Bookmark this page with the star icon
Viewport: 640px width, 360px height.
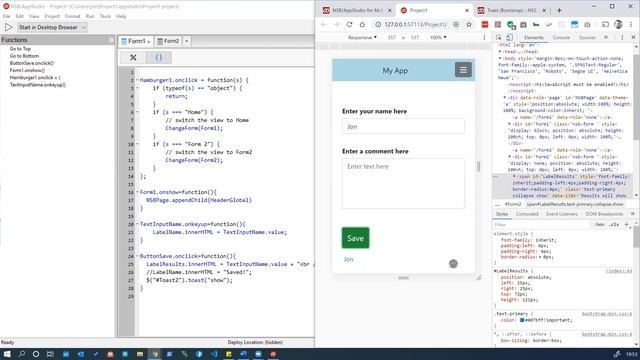469,24
